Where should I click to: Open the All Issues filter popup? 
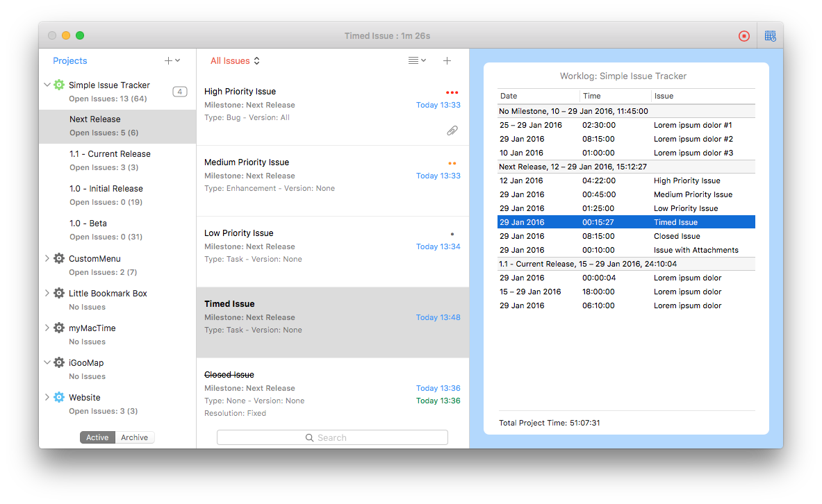[x=235, y=61]
